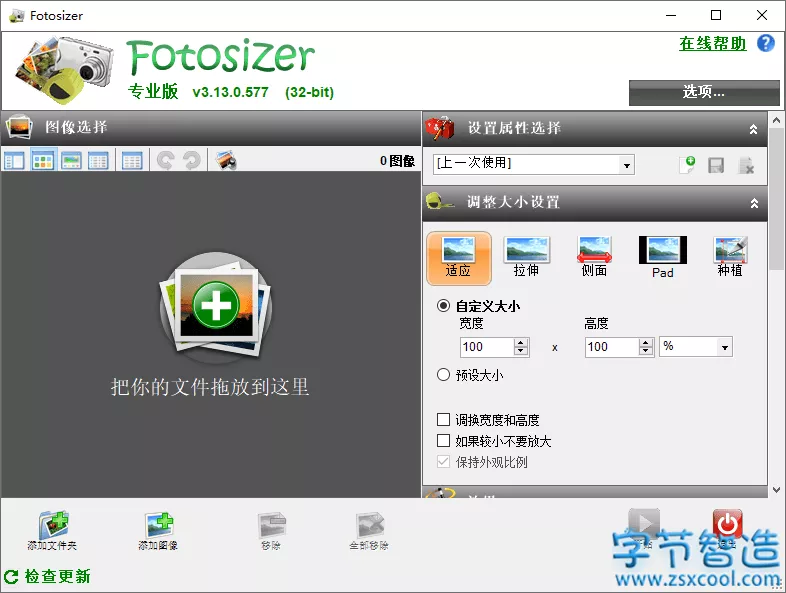
Task: Click the new profile icon with green plus
Action: click(687, 165)
